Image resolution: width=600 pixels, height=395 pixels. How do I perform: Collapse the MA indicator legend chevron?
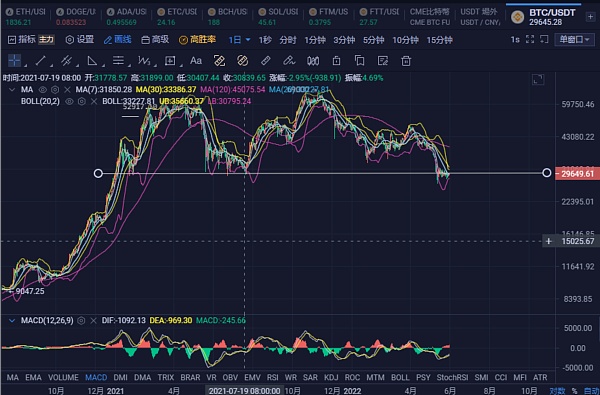pyautogui.click(x=12, y=90)
